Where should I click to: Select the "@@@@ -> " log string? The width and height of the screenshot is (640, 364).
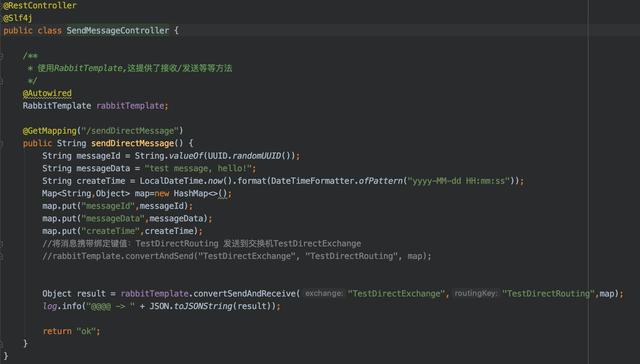111,306
